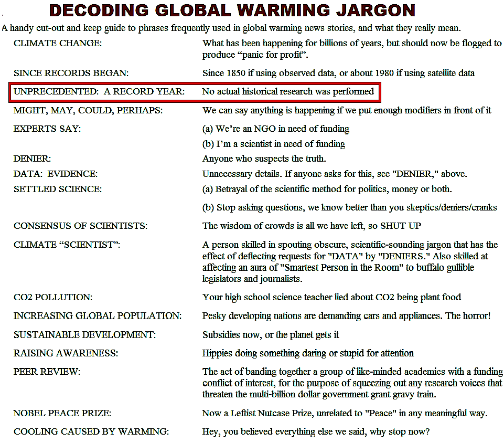
Task: Click the term 'SETTLED SCIENCE:'
Action: [58, 189]
